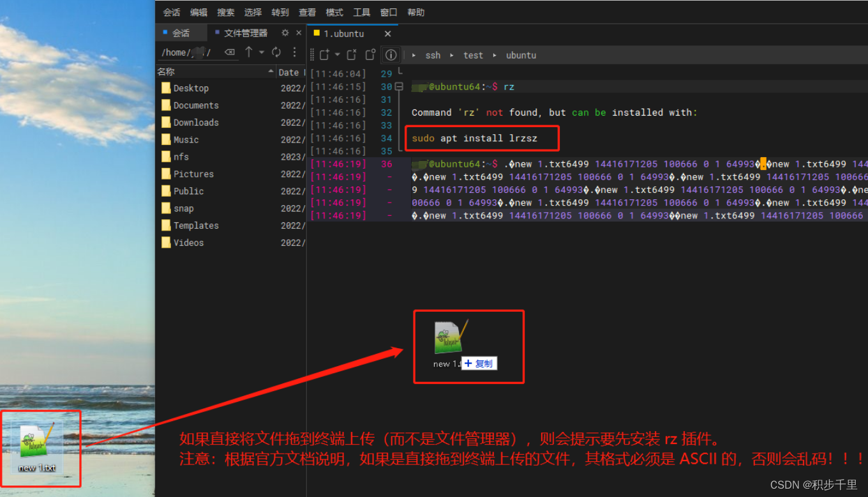Click the terminal toolbar drag handle
Image resolution: width=868 pixels, height=497 pixels.
pos(312,55)
